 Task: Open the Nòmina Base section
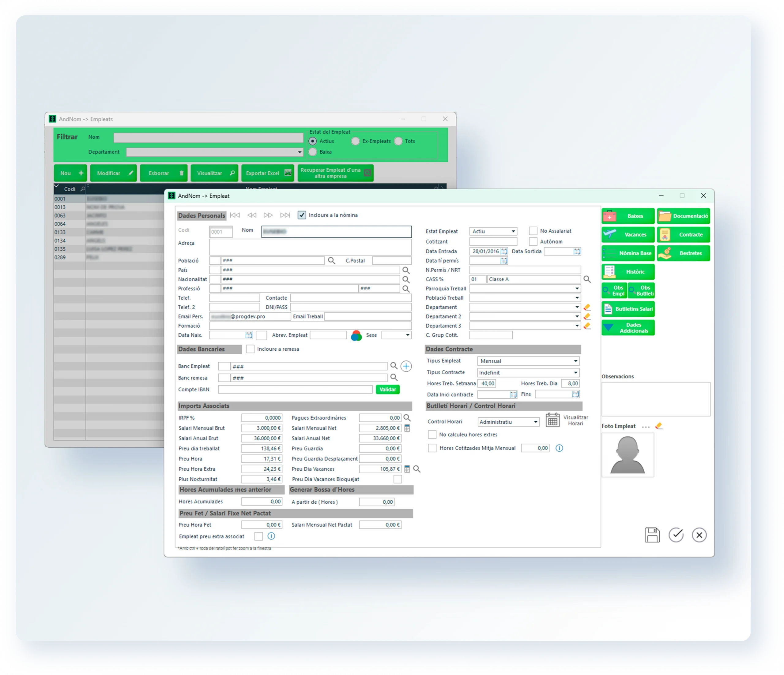[628, 253]
